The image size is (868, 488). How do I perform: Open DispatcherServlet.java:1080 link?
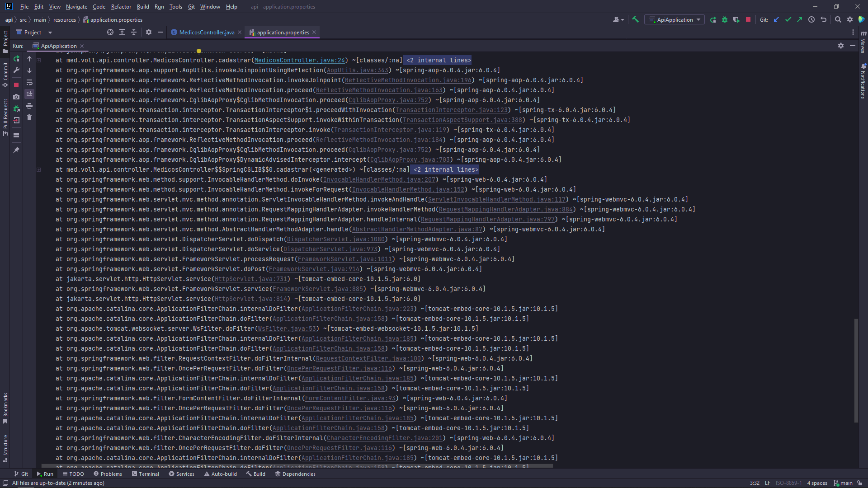tap(335, 239)
